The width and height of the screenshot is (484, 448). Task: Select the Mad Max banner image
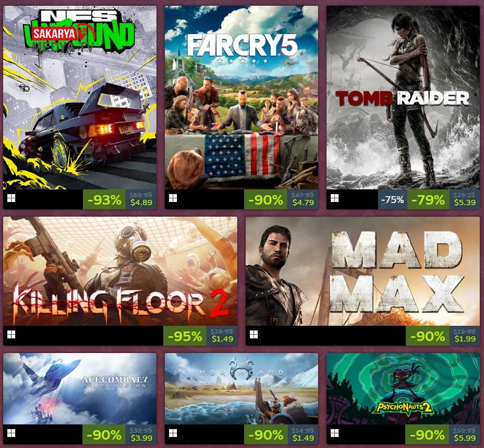363,271
